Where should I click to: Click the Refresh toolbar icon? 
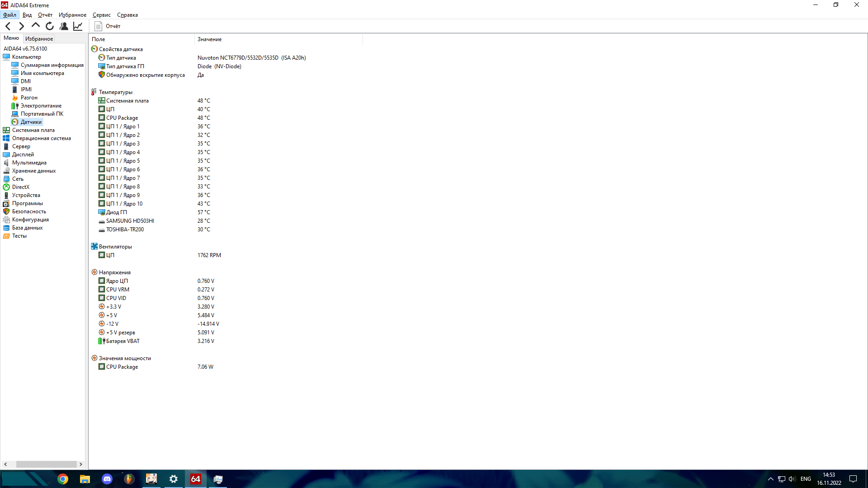pos(50,26)
